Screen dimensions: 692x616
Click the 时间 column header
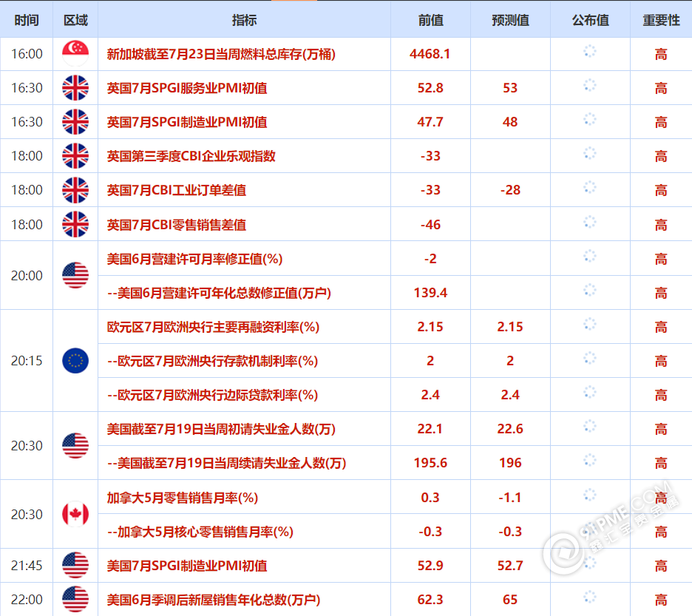click(27, 20)
